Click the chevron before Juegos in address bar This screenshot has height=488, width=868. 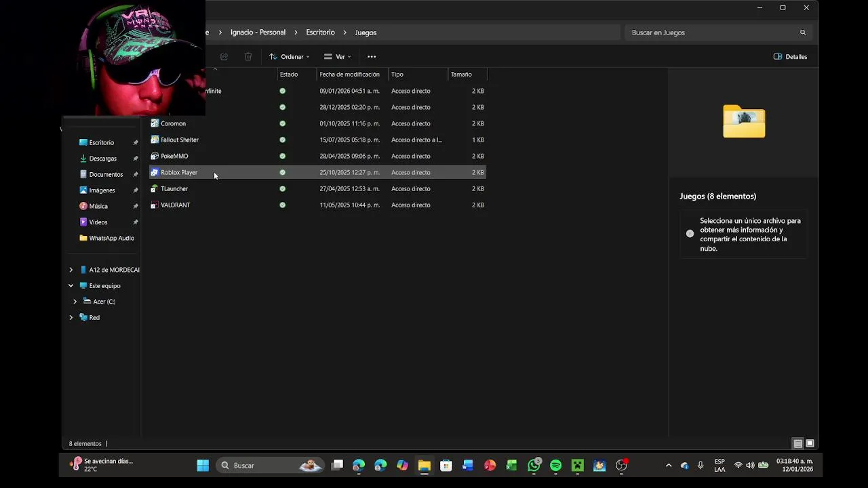point(345,33)
